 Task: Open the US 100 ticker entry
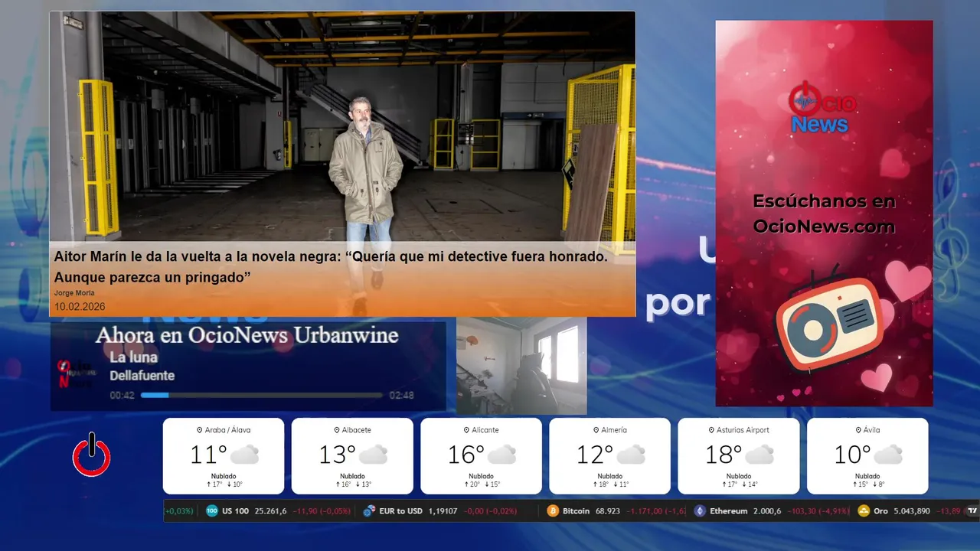click(279, 510)
